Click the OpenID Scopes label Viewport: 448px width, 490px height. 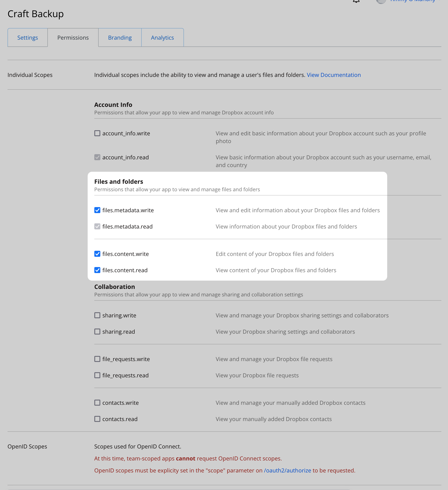tap(27, 446)
